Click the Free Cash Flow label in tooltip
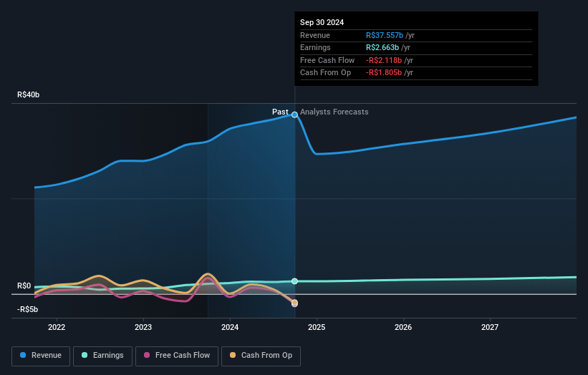 point(327,60)
